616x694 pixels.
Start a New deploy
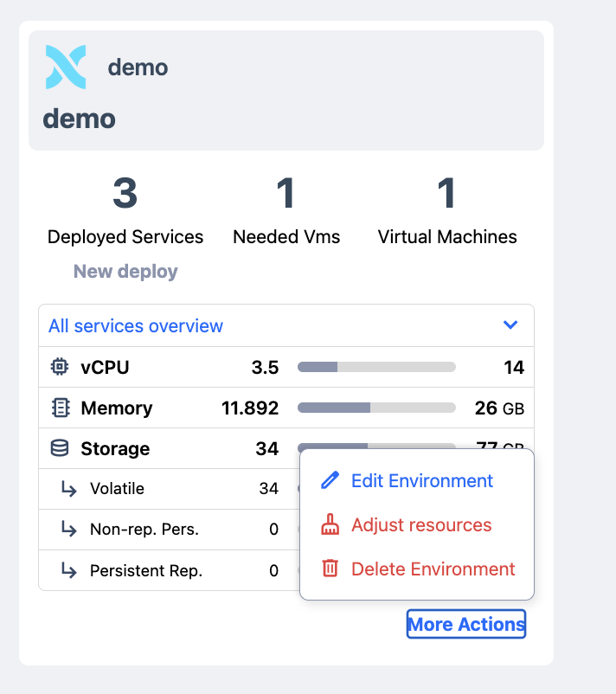125,272
